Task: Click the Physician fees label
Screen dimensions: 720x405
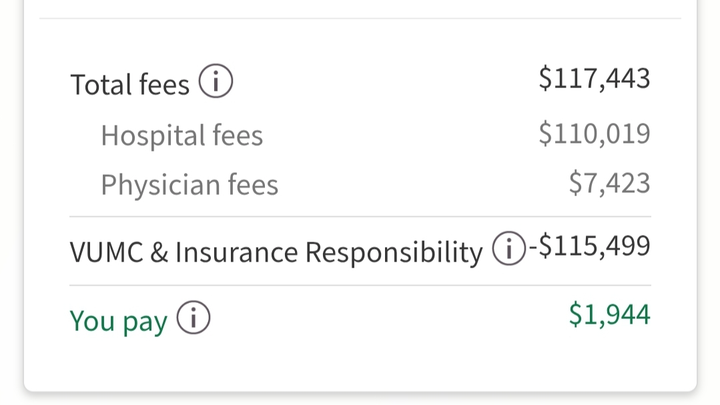Action: [189, 185]
